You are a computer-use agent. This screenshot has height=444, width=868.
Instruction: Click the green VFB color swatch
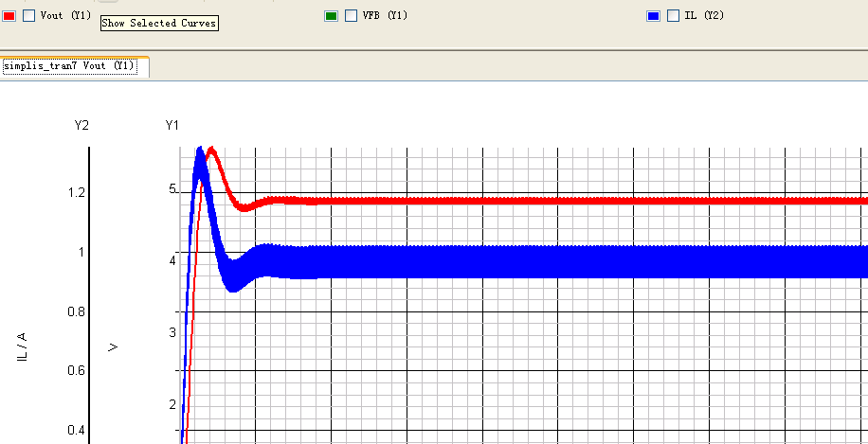click(332, 15)
